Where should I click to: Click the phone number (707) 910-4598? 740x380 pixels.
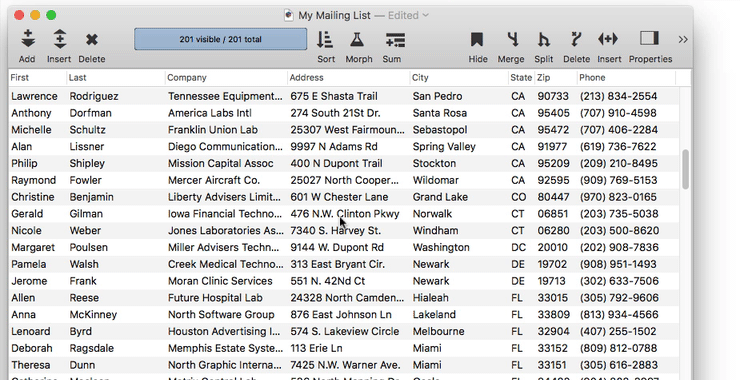point(618,113)
